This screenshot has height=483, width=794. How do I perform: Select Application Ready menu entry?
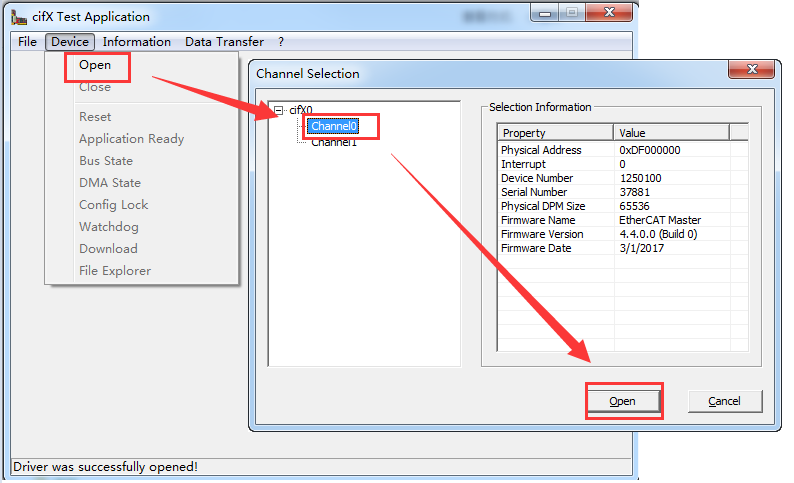132,139
